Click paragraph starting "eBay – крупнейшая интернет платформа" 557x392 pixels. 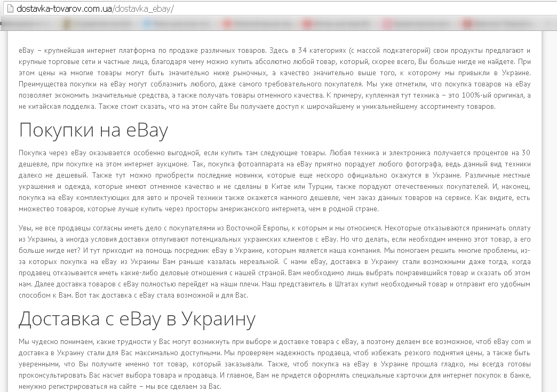click(x=275, y=78)
